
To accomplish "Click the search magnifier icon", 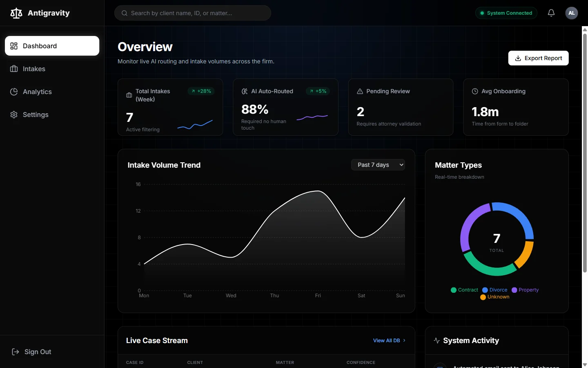I will (125, 13).
